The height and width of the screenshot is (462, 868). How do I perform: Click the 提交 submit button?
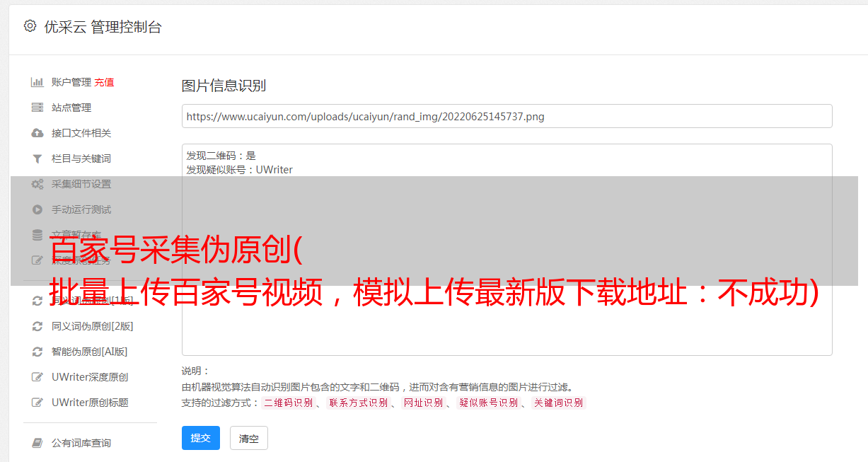[201, 438]
